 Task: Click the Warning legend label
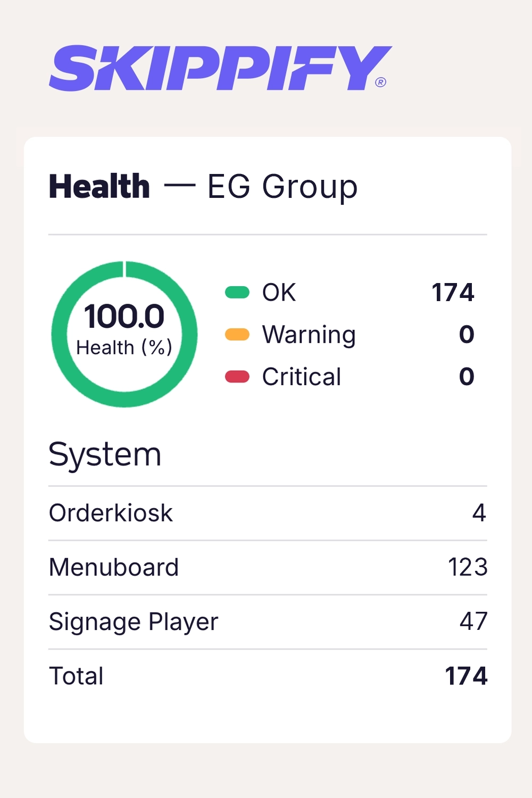[309, 335]
